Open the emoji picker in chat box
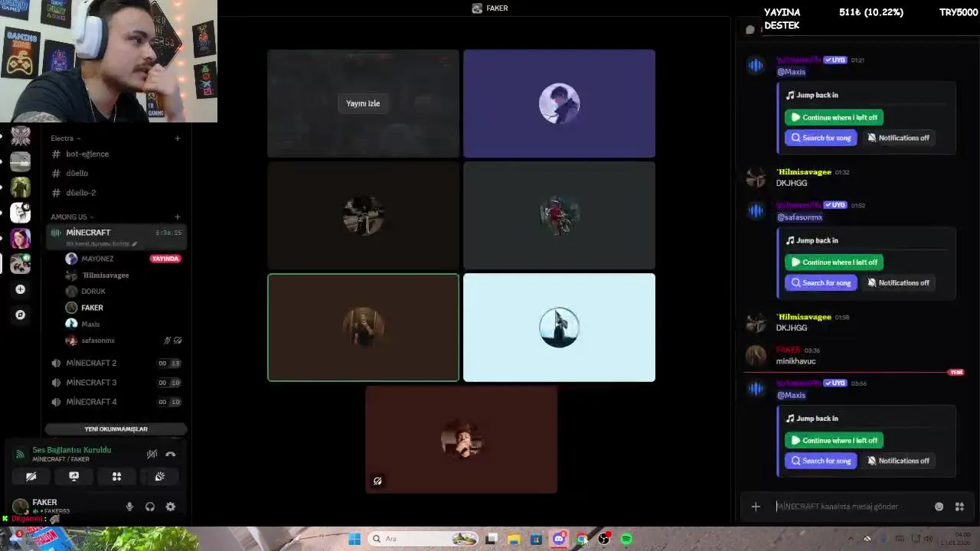 [x=939, y=507]
